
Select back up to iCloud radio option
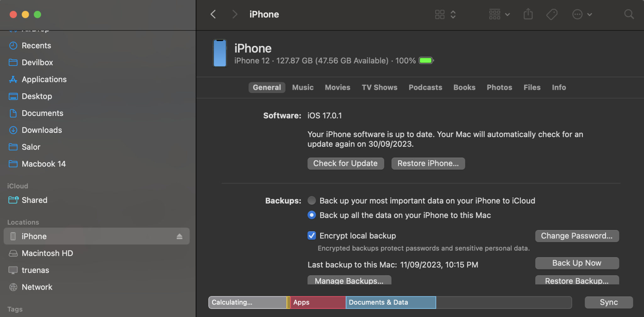click(x=312, y=200)
